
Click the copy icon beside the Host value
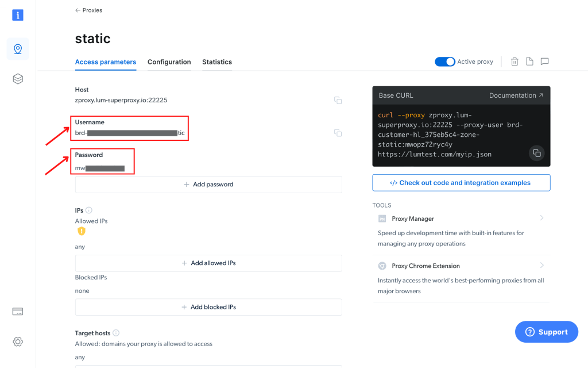coord(338,100)
